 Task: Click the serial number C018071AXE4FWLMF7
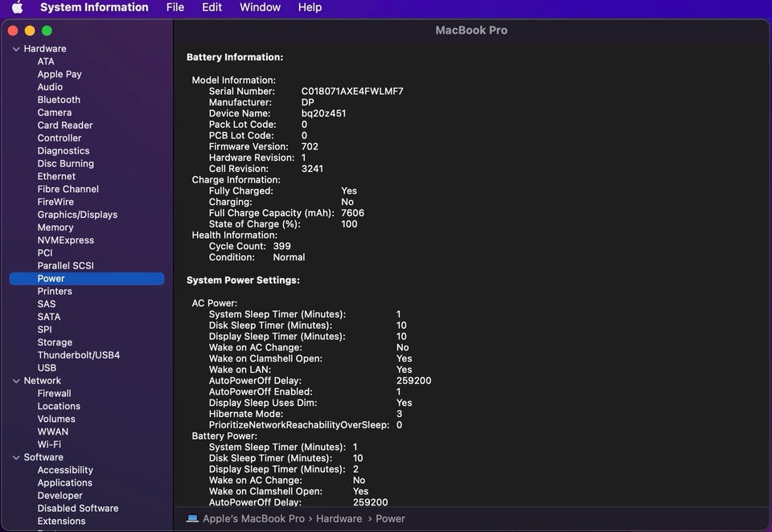352,92
